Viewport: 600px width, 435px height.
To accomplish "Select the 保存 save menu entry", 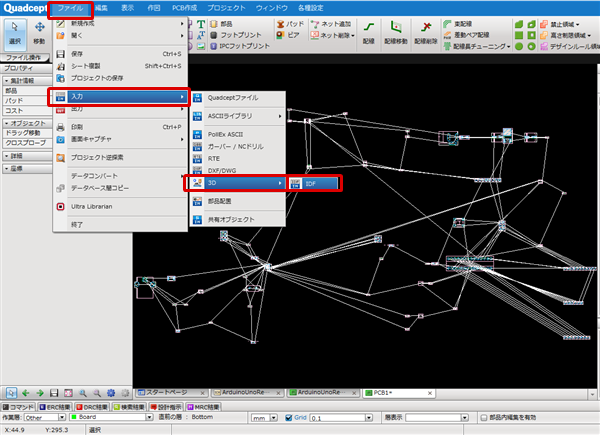I will click(x=120, y=54).
